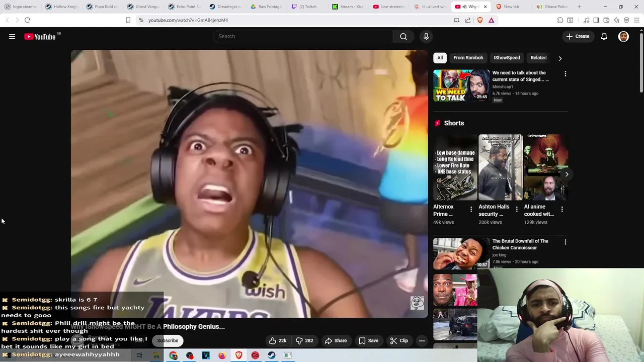644x362 pixels.
Task: Click the Create button
Action: 578,36
